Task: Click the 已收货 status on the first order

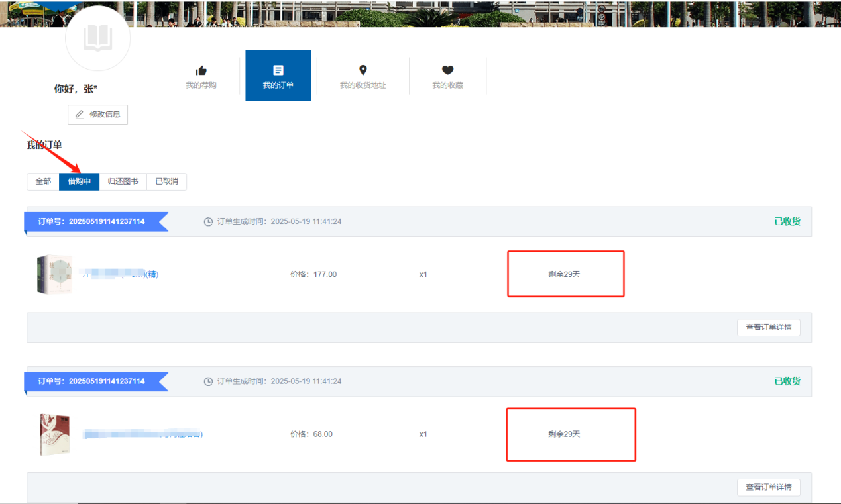Action: click(x=787, y=221)
